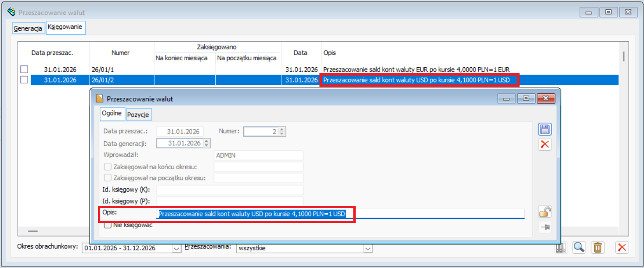The image size is (644, 268).
Task: Click the Id. księgowy (P) field
Action: (x=230, y=201)
